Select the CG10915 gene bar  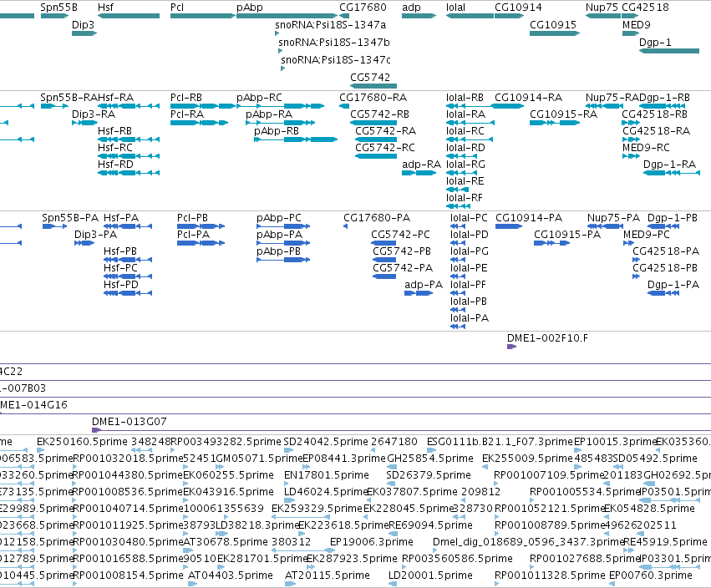555,33
